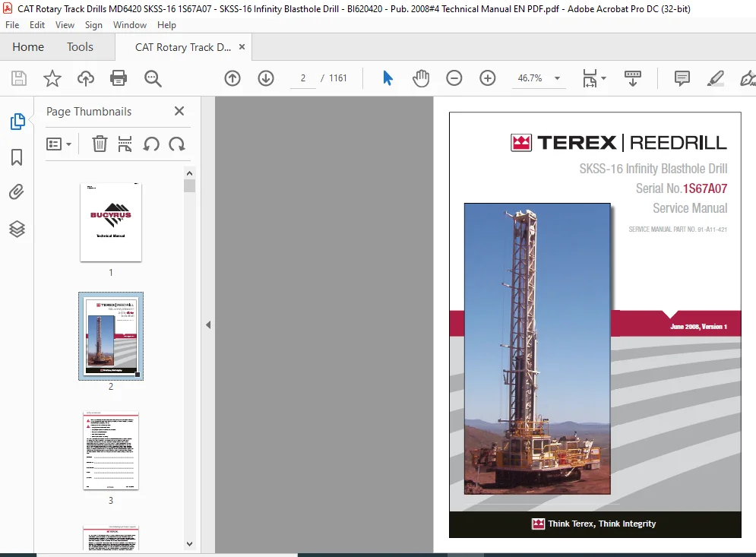The width and height of the screenshot is (756, 557).
Task: Click the drill rig photo on page
Action: click(537, 349)
